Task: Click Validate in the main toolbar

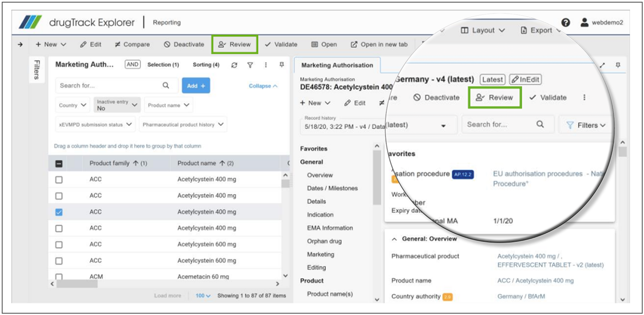Action: (x=281, y=44)
